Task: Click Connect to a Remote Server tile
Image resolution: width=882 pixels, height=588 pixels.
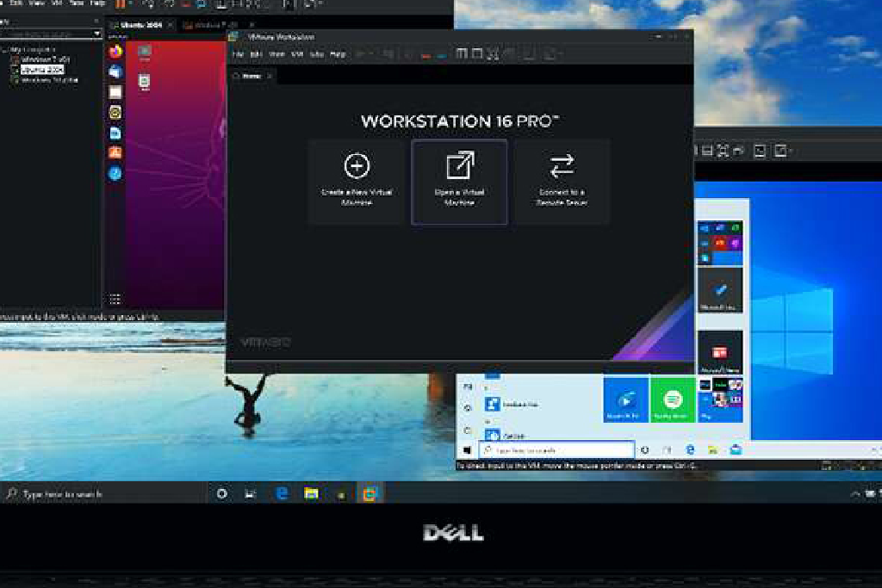Action: point(562,182)
